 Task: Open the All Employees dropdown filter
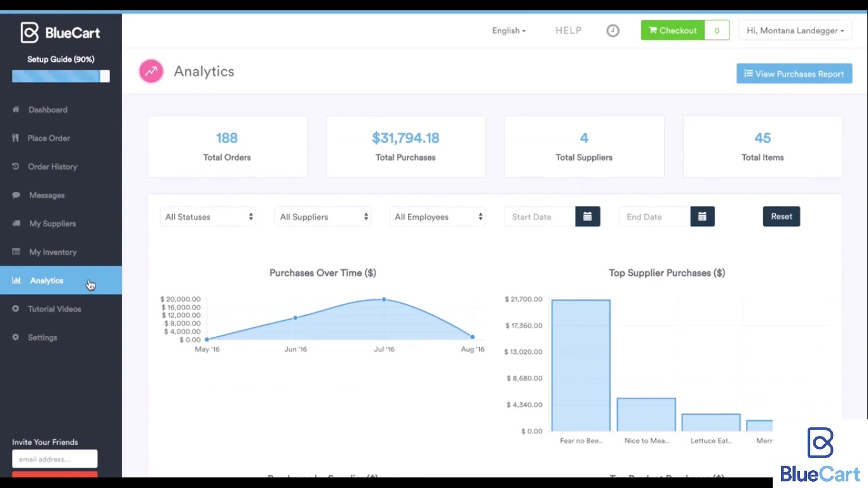437,217
